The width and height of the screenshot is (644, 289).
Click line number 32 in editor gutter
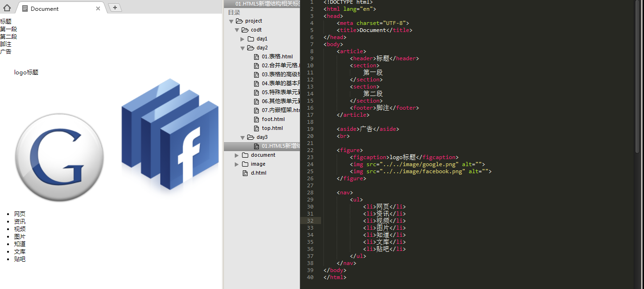point(310,221)
